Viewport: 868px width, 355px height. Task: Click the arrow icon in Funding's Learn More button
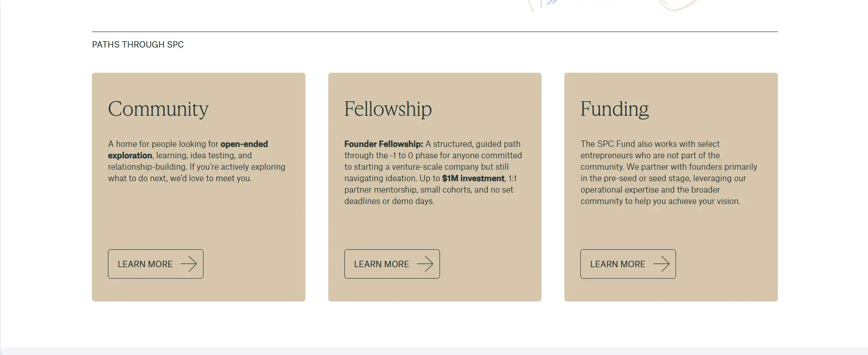click(661, 264)
